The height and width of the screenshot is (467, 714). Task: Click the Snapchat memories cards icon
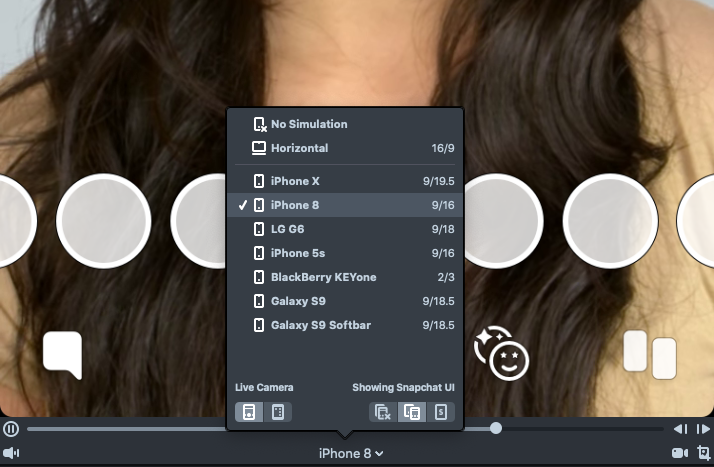650,355
